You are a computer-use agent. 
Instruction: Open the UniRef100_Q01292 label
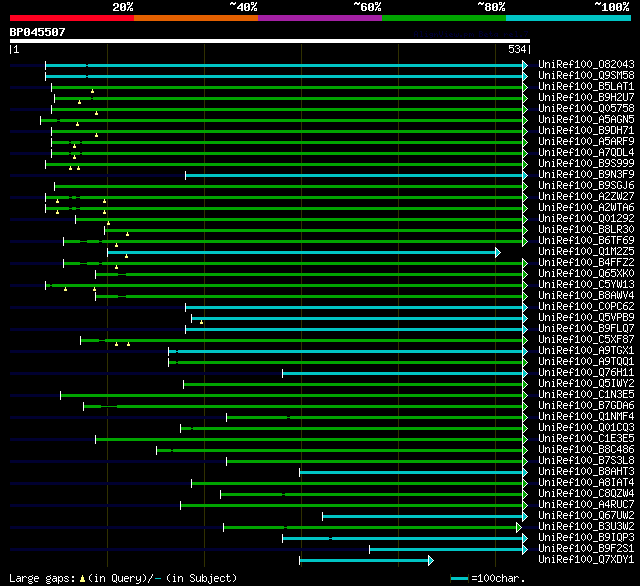point(586,219)
